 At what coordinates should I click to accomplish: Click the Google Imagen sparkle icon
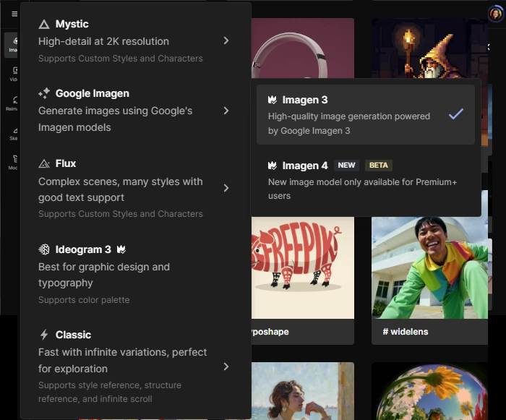44,93
